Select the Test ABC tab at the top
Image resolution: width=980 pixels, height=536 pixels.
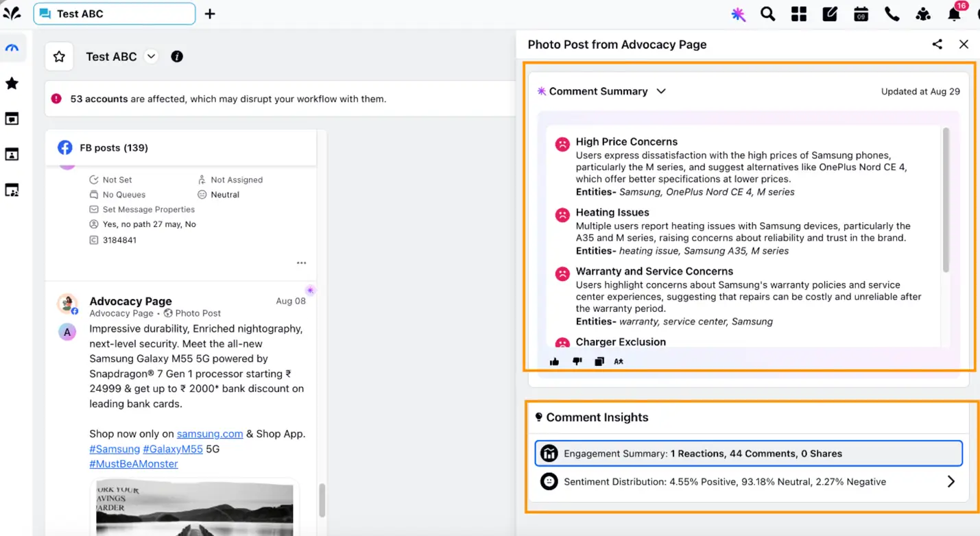pyautogui.click(x=113, y=13)
